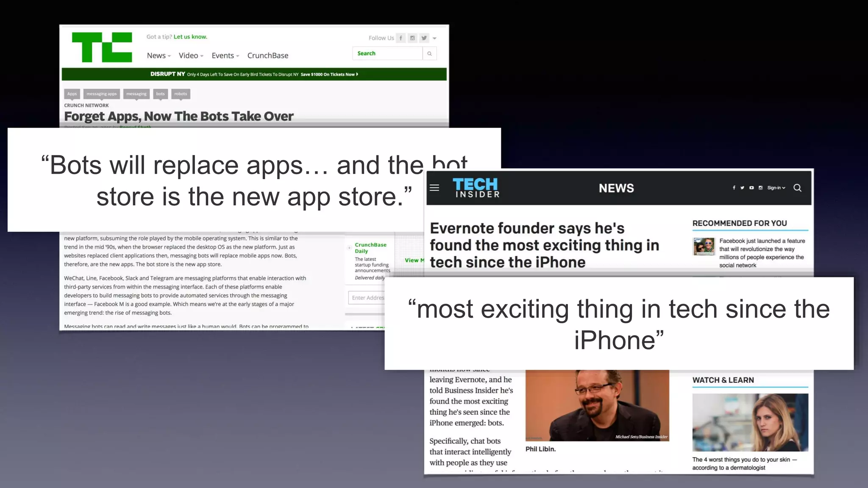868x488 pixels.
Task: Expand the Follow Us dropdown arrow
Action: pos(434,39)
